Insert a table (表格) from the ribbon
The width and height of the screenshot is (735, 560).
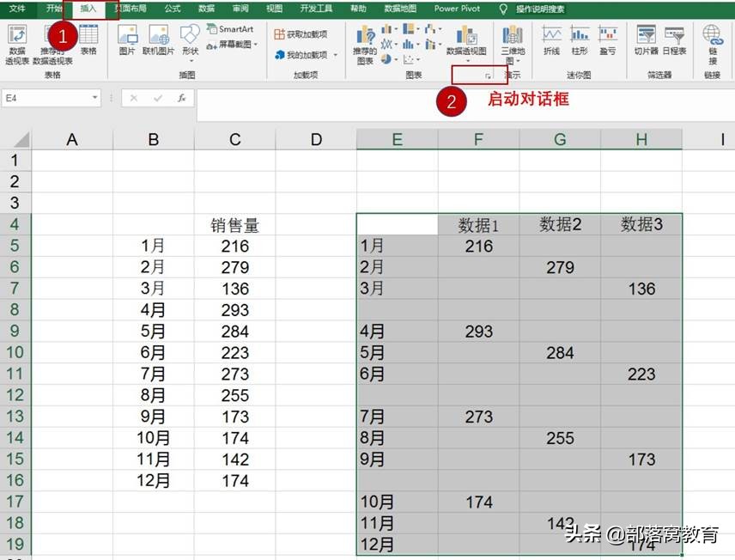88,40
